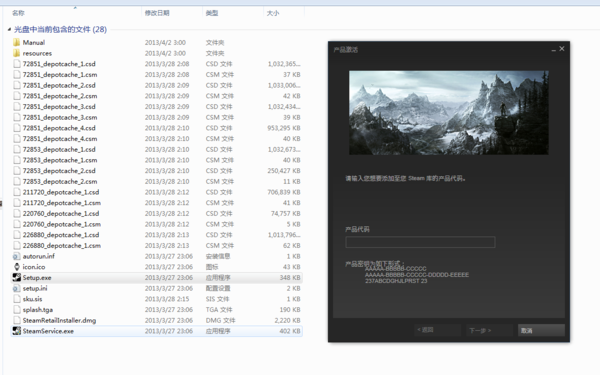Click the 图标 type cell for icon.ico
Screen dimensions: 600x375
[212, 267]
